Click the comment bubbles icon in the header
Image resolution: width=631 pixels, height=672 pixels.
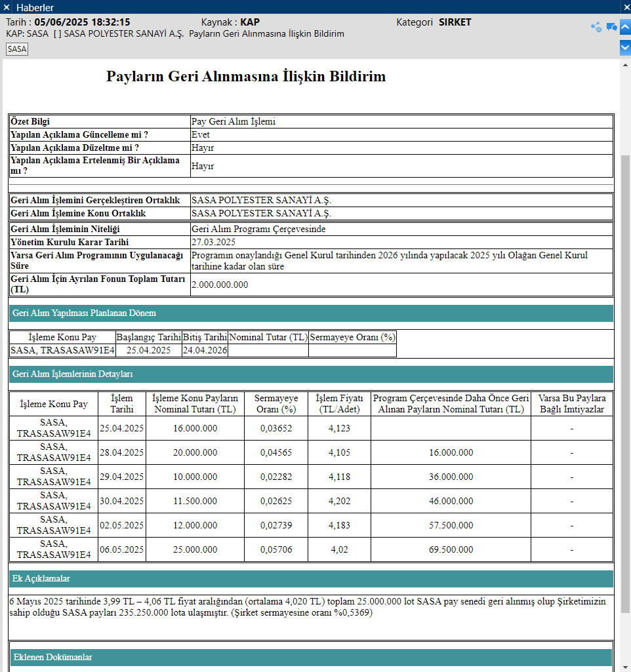coord(612,28)
